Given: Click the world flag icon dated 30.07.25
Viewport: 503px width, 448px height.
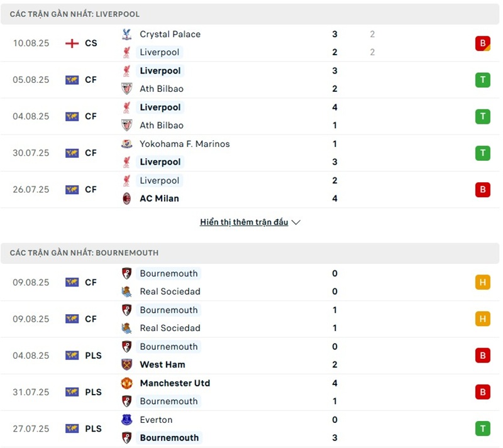Looking at the screenshot, I should [x=72, y=153].
